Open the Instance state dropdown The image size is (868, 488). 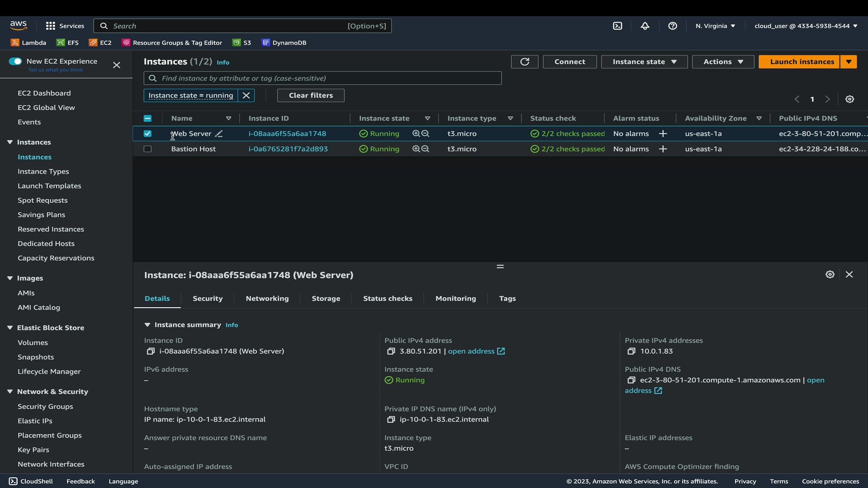click(x=644, y=62)
